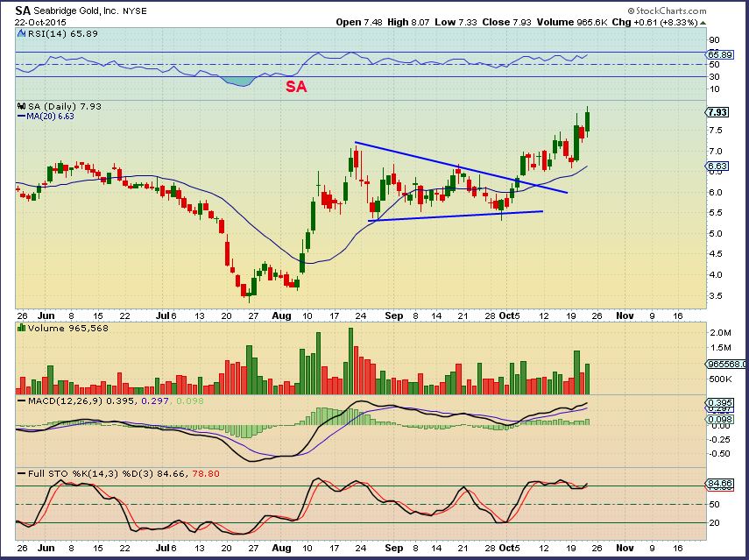Click the StockCharts.com copyright label
749x560 pixels.
(667, 11)
